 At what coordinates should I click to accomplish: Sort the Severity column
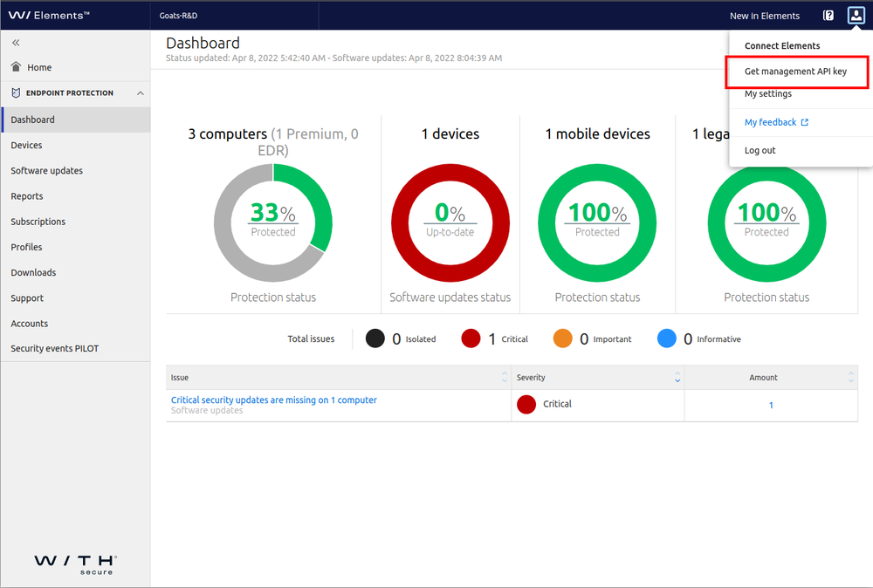click(x=677, y=377)
